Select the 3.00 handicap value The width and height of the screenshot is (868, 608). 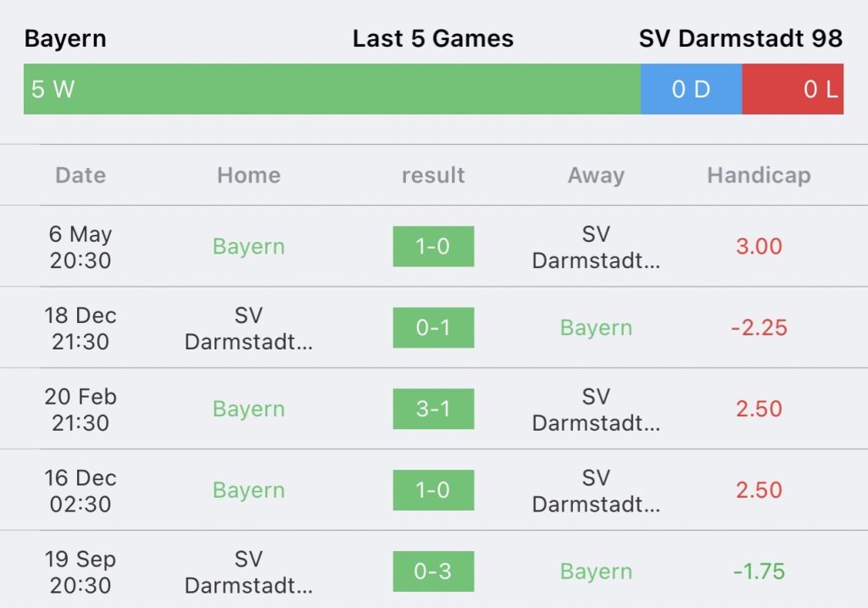tap(759, 247)
